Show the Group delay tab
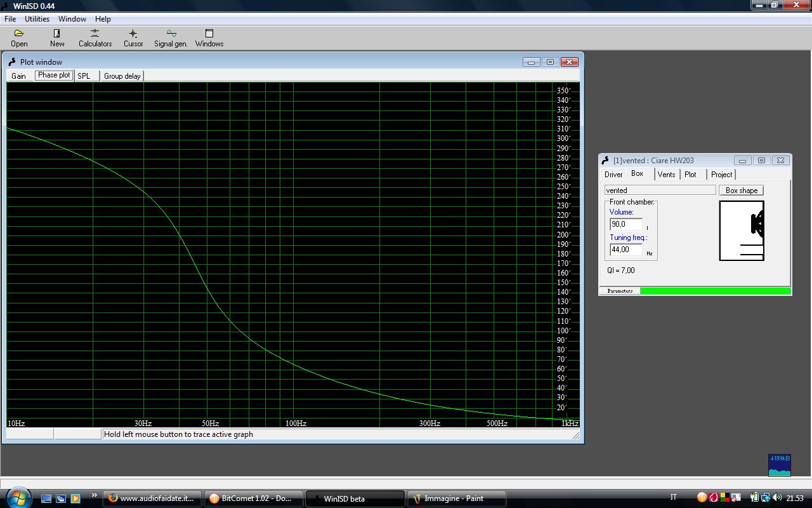Viewport: 812px width, 508px height. point(122,76)
